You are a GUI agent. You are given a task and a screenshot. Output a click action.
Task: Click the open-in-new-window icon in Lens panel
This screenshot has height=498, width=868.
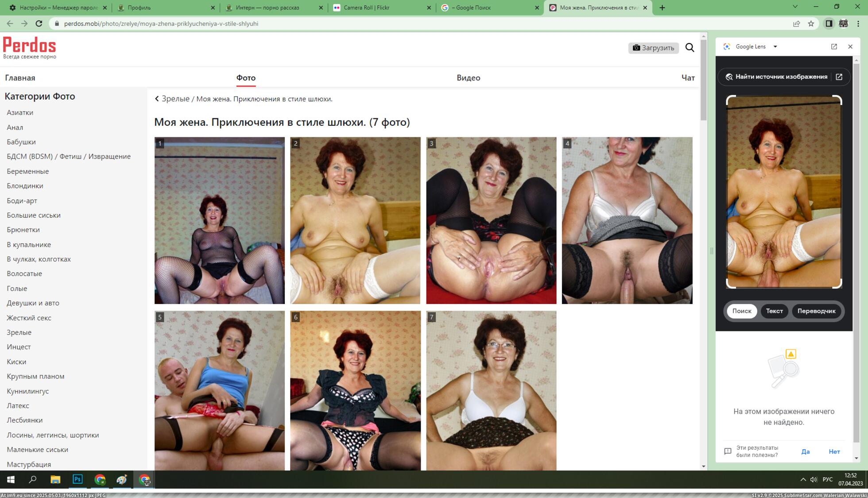tap(834, 46)
